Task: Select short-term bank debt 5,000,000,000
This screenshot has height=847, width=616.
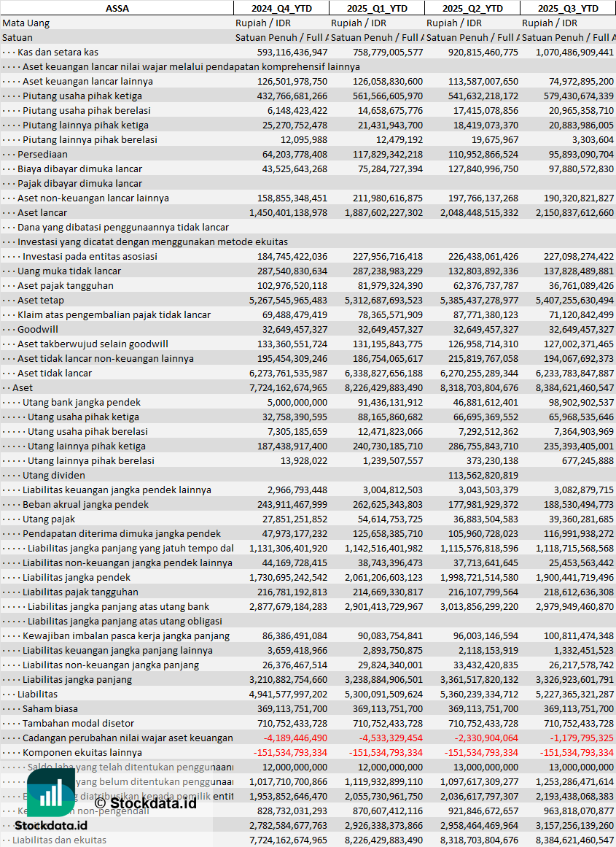Action: click(297, 403)
